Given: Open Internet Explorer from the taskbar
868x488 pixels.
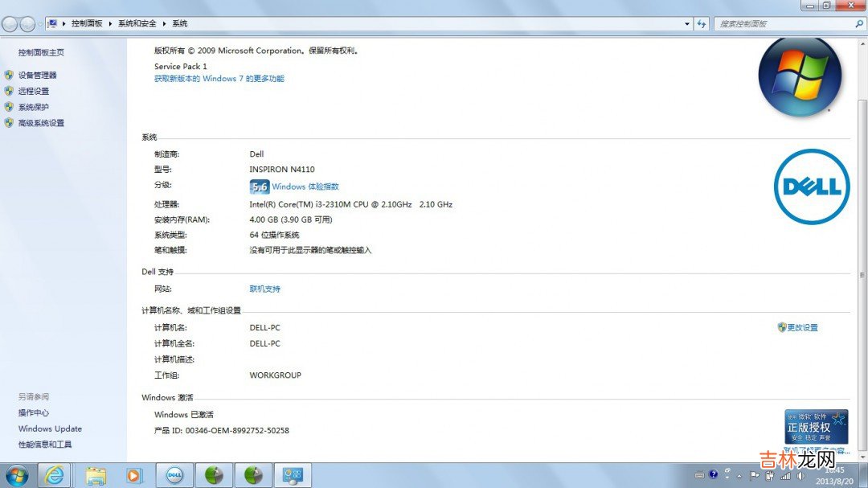Looking at the screenshot, I should (x=55, y=475).
